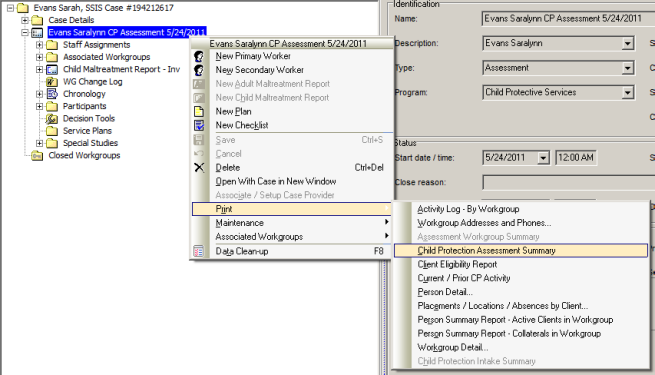Click the workgroup icon beside Evans Saralynn assessment
Image resolution: width=655 pixels, height=375 pixels.
coord(37,33)
